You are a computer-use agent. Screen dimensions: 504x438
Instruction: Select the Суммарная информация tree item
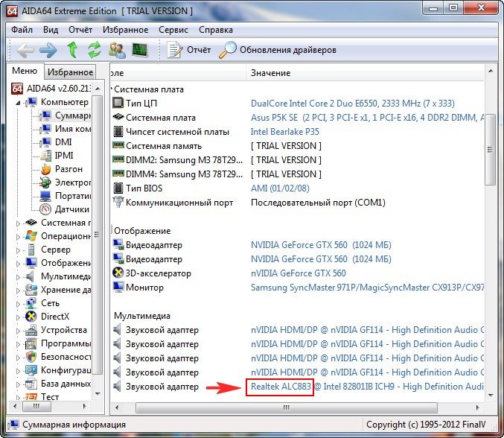tap(66, 115)
